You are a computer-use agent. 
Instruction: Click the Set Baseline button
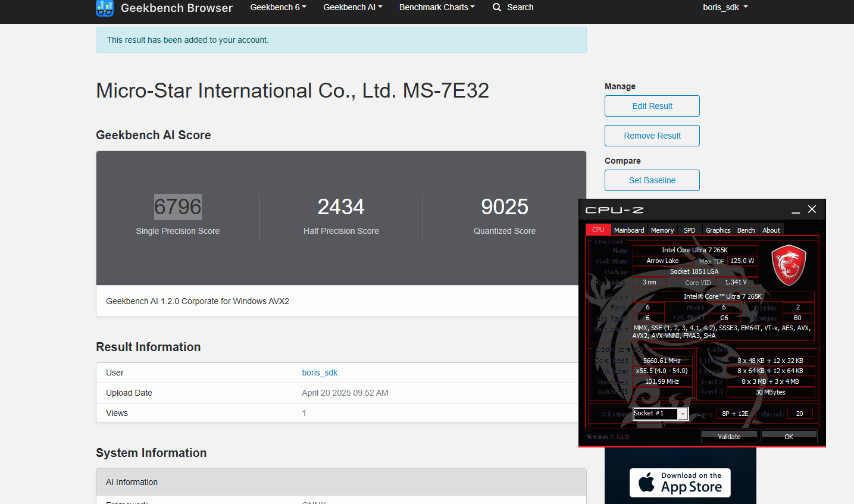click(x=652, y=180)
